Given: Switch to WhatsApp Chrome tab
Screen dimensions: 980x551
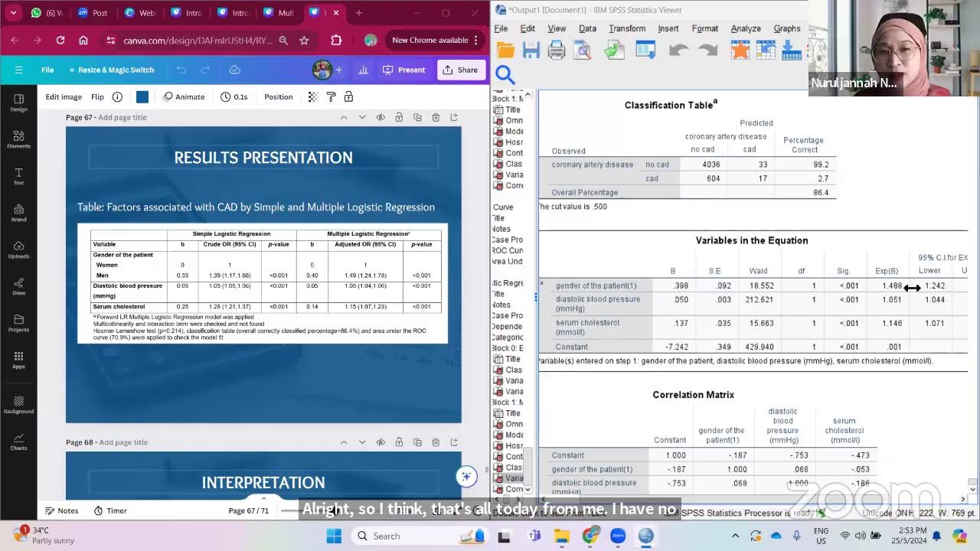Looking at the screenshot, I should (47, 13).
